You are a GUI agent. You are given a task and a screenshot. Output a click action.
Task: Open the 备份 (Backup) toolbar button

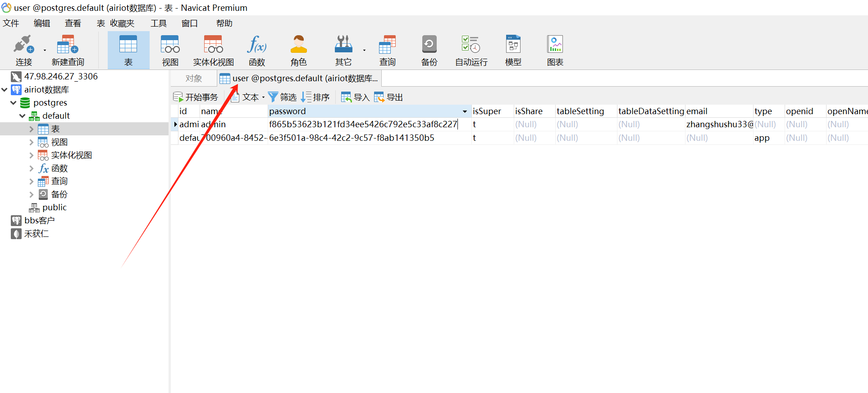point(429,50)
